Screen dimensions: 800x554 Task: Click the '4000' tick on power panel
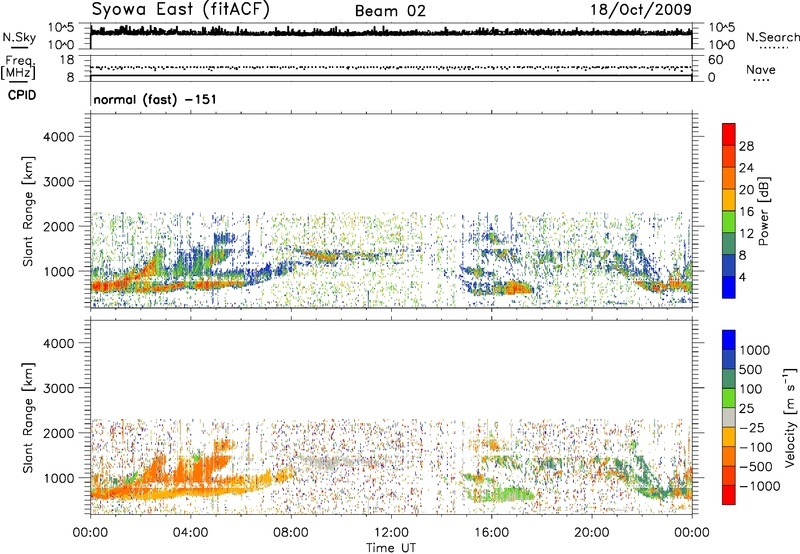(x=58, y=137)
